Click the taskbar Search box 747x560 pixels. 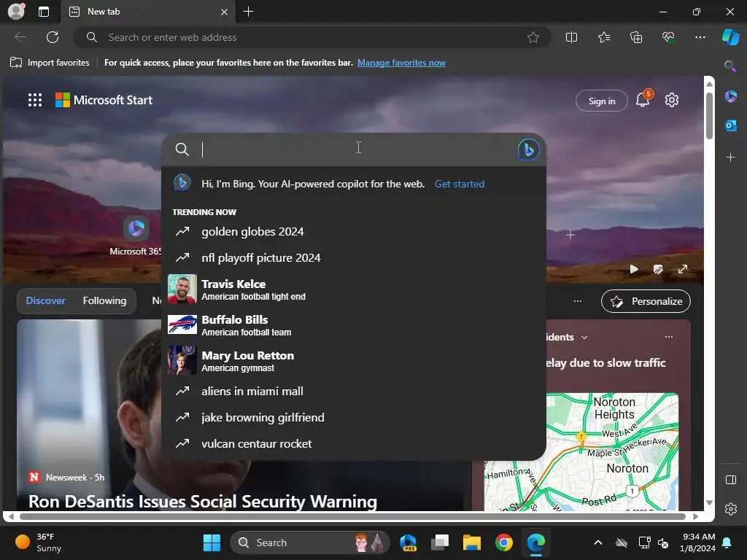click(310, 542)
